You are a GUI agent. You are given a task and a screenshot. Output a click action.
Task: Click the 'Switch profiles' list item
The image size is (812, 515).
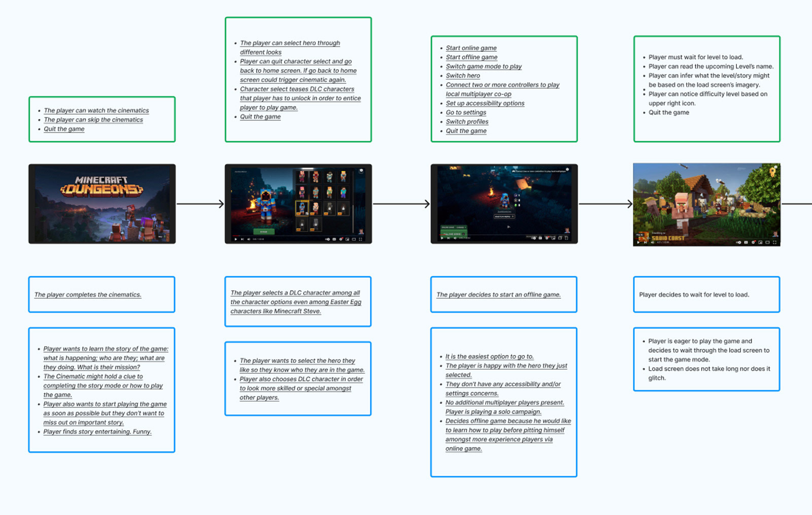(x=467, y=121)
